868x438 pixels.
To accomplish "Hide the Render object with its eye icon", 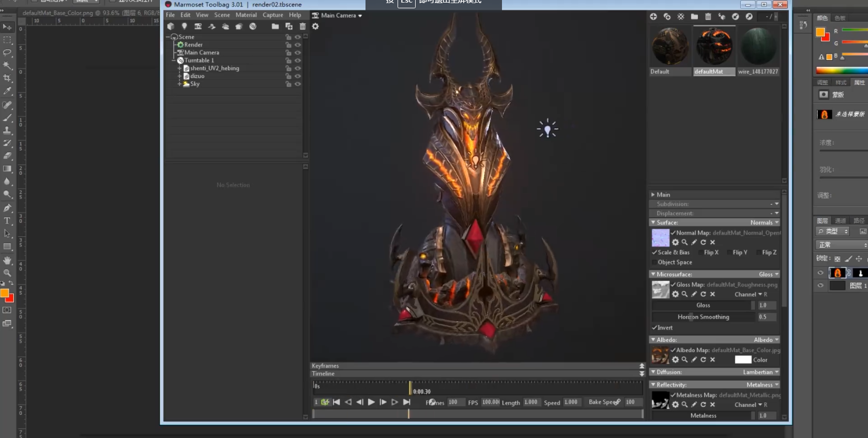I will point(298,45).
